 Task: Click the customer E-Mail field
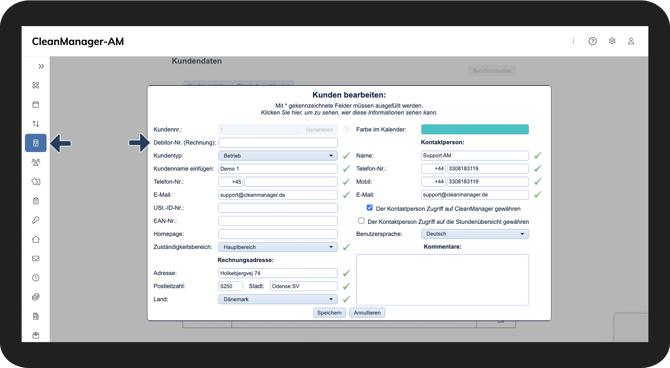(278, 195)
